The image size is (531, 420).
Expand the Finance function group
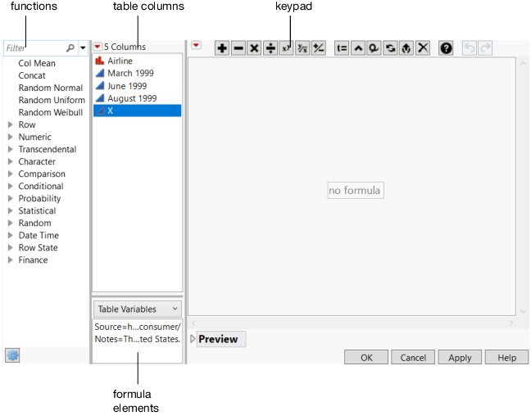point(11,260)
